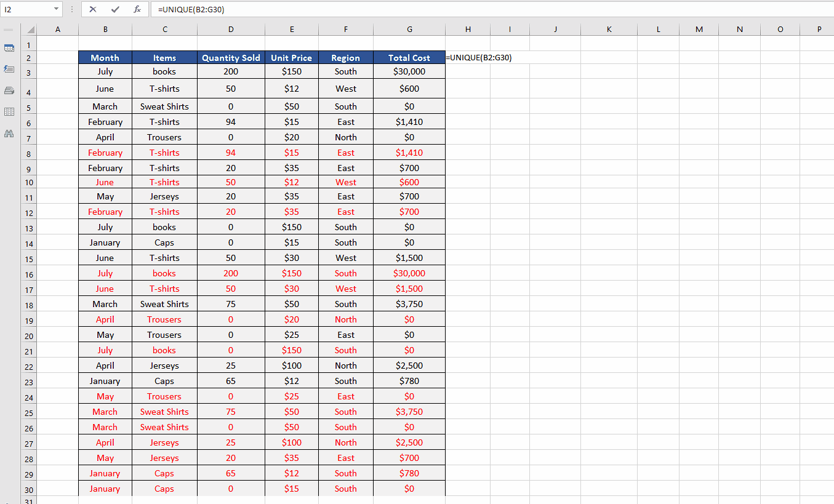834x504 pixels.
Task: Click the formula bar resize dots handle
Action: click(72, 9)
